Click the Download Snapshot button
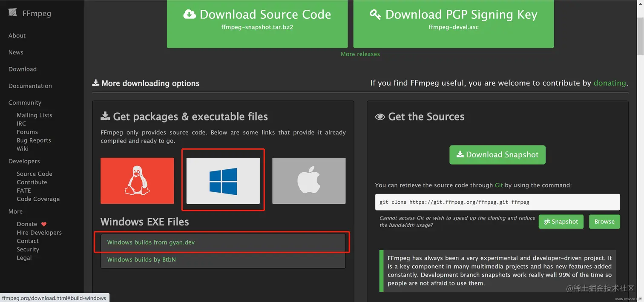 [497, 155]
